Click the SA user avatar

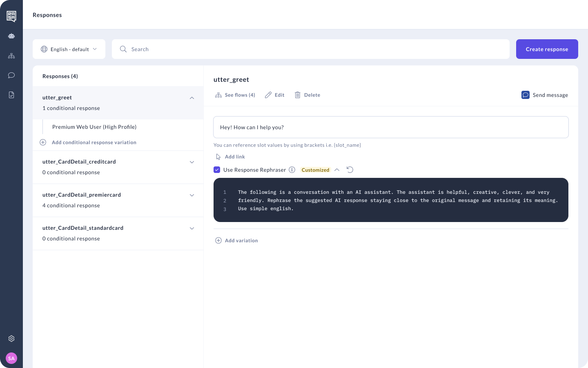pos(11,358)
